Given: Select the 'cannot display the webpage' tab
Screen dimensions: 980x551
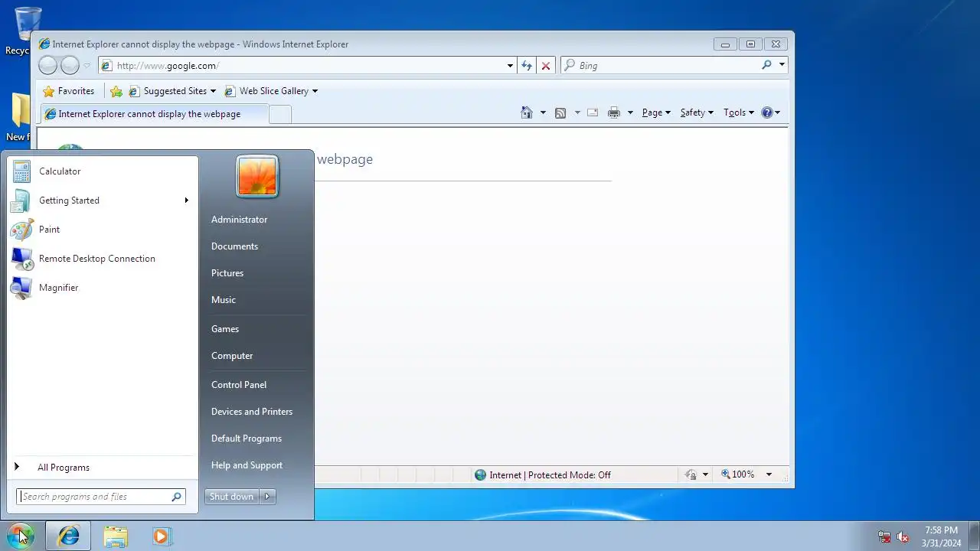Looking at the screenshot, I should pos(155,114).
